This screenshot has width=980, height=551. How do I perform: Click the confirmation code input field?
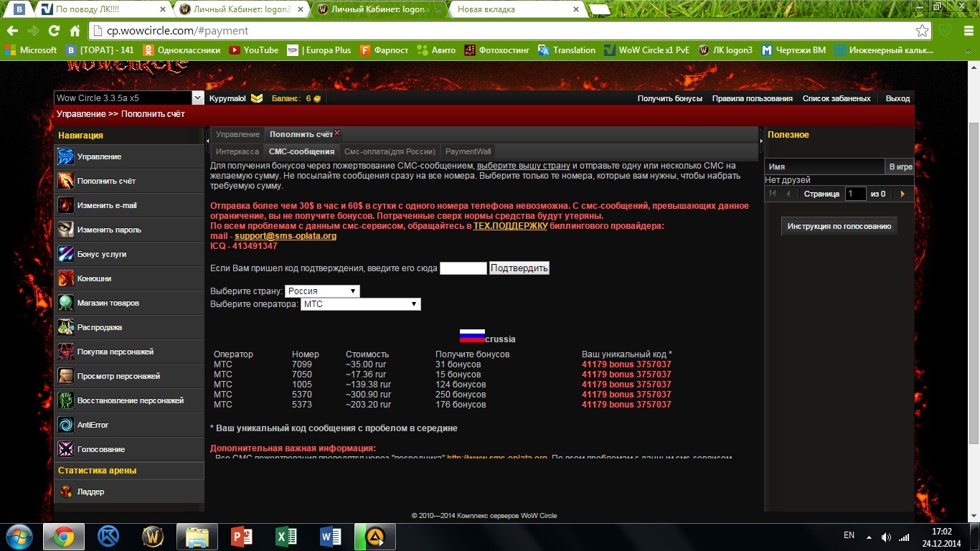coord(463,268)
